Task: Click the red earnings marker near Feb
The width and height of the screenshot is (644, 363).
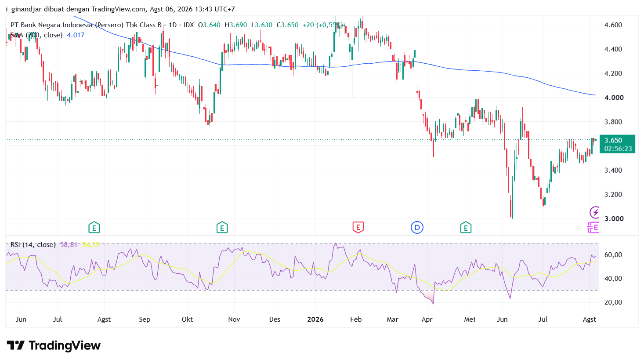Action: pos(358,228)
